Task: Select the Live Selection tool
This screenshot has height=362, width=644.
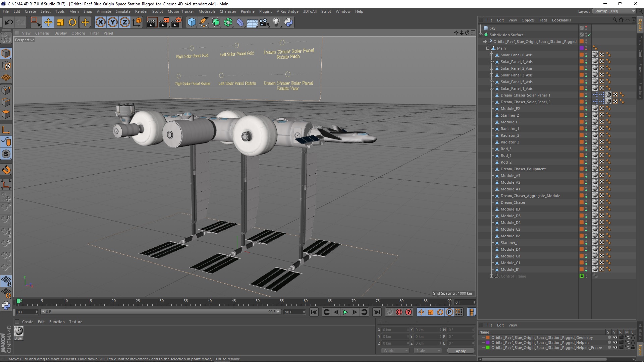Action: click(36, 22)
